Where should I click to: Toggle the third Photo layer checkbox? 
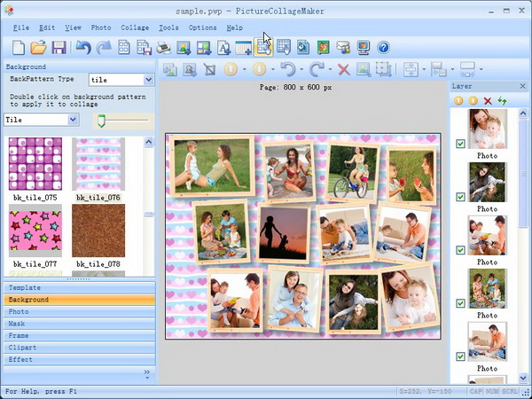click(x=460, y=250)
